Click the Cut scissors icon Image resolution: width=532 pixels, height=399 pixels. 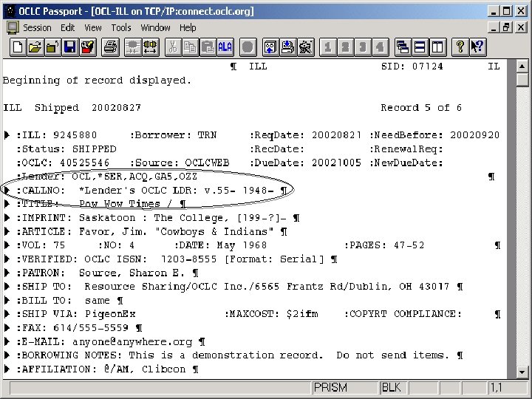(x=173, y=47)
